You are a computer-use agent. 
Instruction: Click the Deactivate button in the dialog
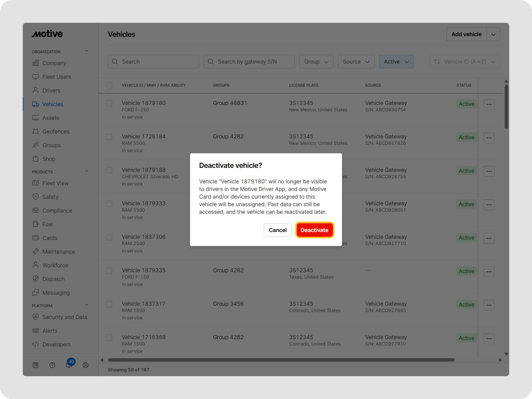[315, 230]
